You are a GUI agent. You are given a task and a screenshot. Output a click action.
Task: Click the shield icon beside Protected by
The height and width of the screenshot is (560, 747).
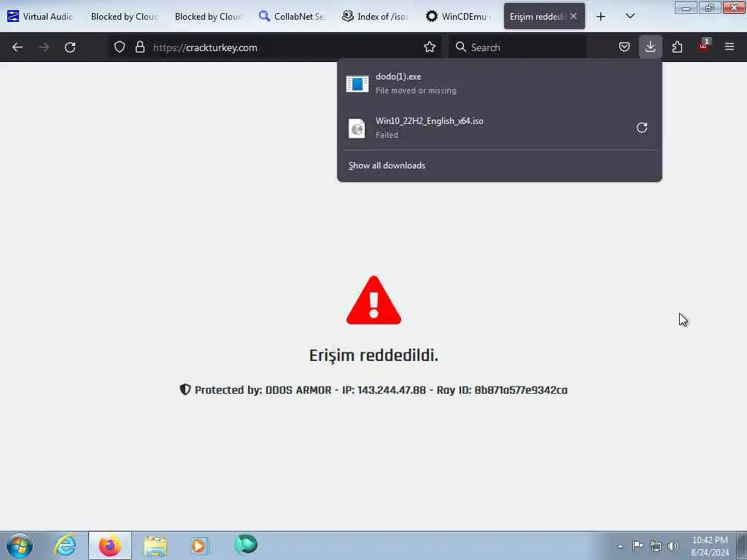(x=185, y=389)
